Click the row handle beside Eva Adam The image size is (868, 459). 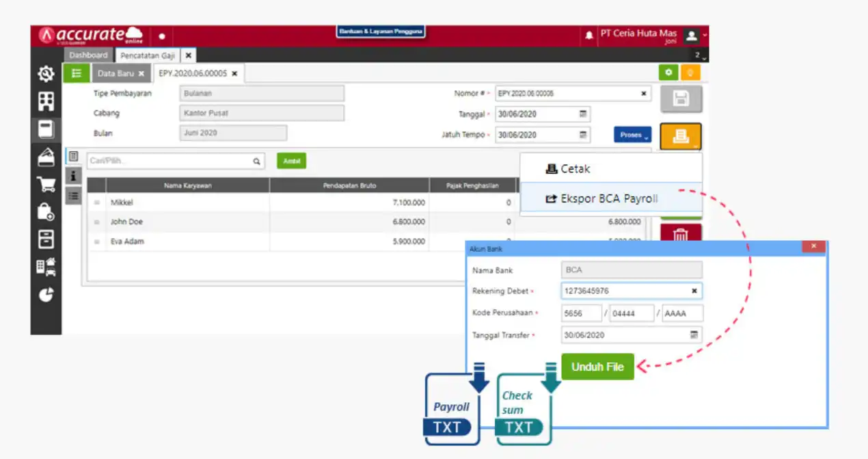96,241
